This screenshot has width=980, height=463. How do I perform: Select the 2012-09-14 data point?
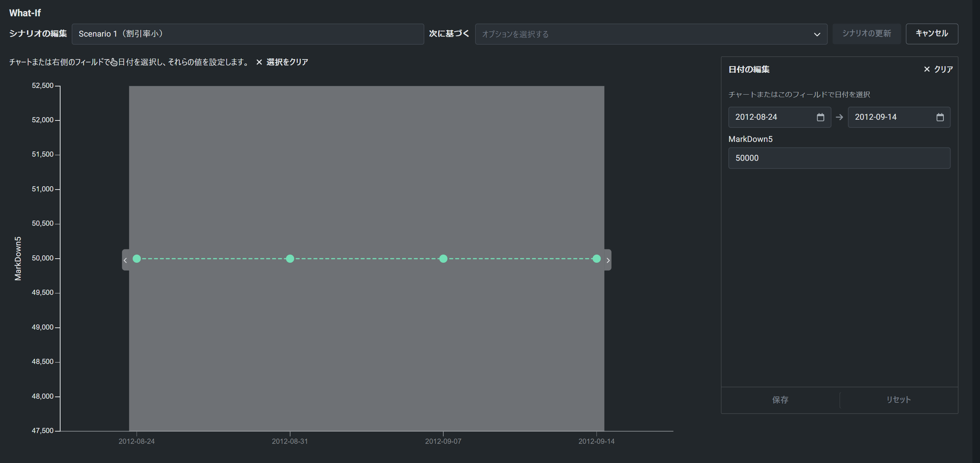596,259
